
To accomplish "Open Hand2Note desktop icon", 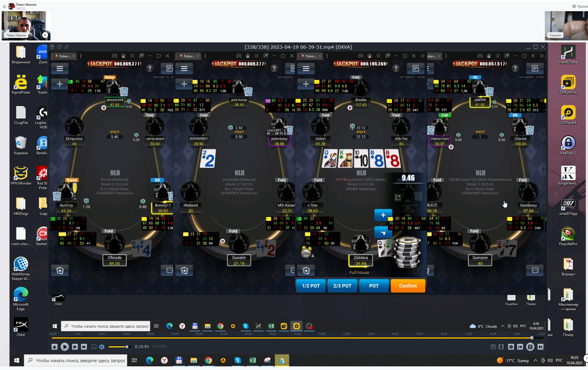I will pyautogui.click(x=568, y=54).
